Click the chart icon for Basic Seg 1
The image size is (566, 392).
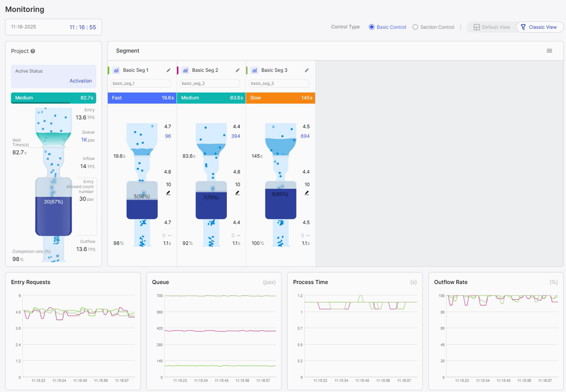click(x=116, y=70)
